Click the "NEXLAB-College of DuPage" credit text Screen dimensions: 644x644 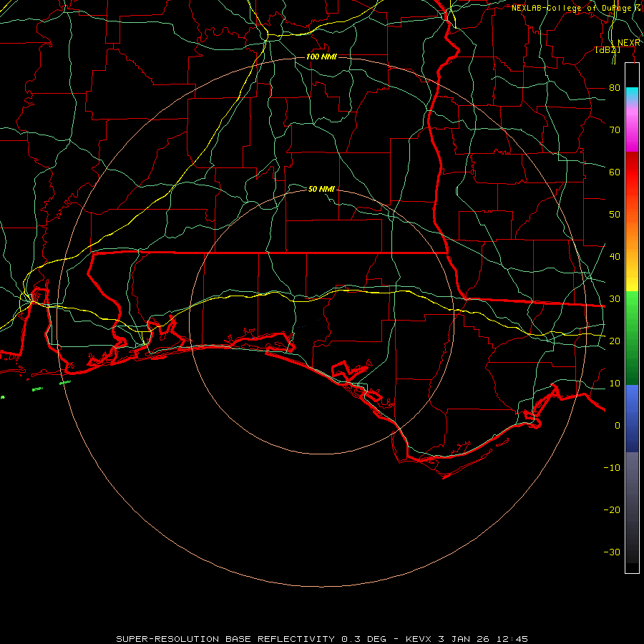(x=572, y=8)
